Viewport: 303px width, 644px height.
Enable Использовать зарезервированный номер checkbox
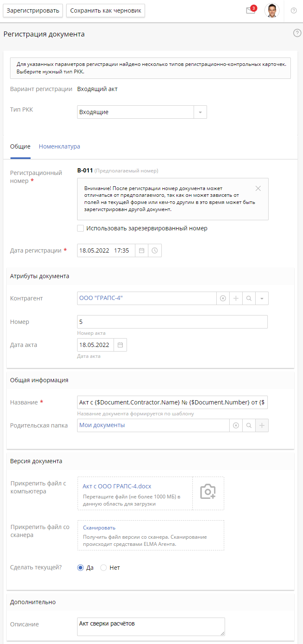[80, 228]
